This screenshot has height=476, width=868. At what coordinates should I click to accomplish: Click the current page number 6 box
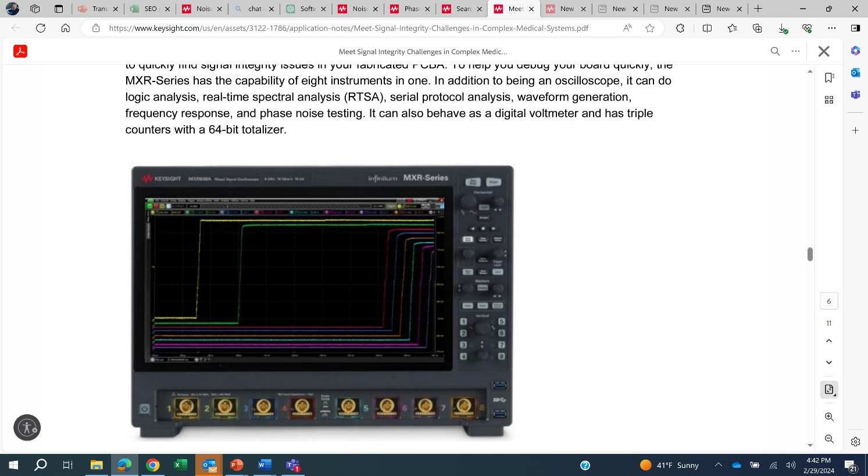829,301
